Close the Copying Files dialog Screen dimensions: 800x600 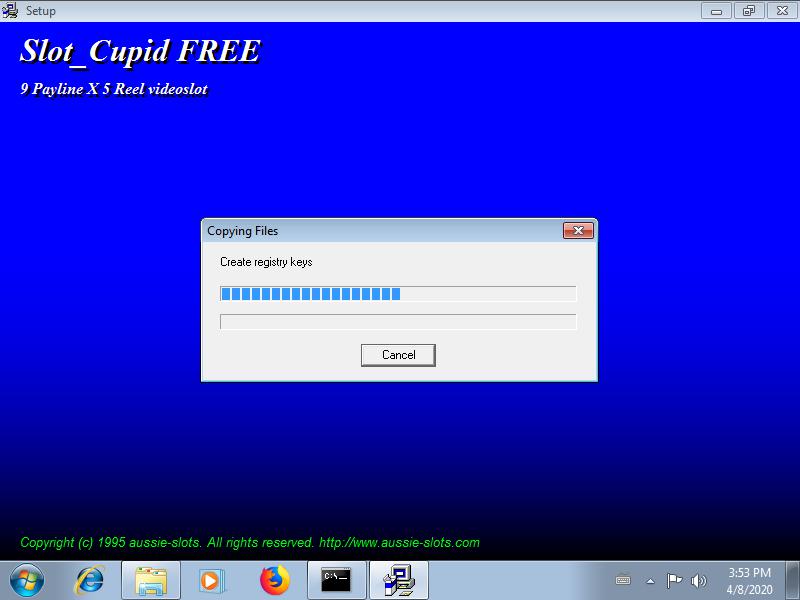578,231
